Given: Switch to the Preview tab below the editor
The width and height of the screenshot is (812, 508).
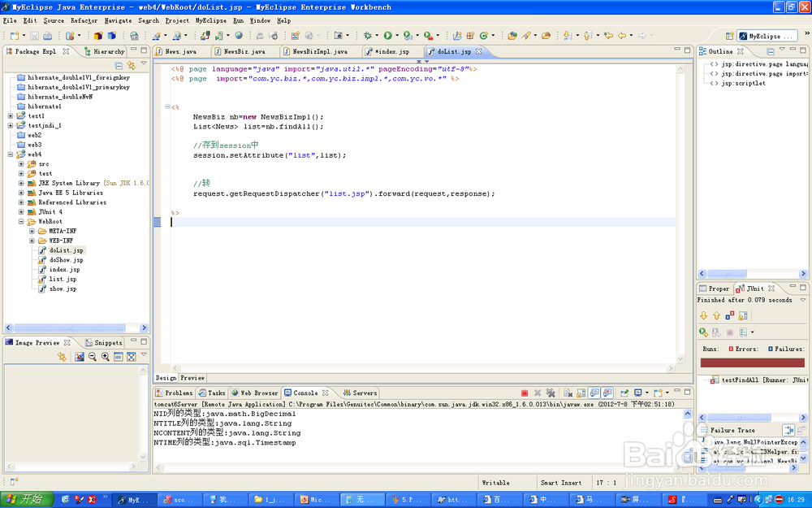Looking at the screenshot, I should click(192, 378).
